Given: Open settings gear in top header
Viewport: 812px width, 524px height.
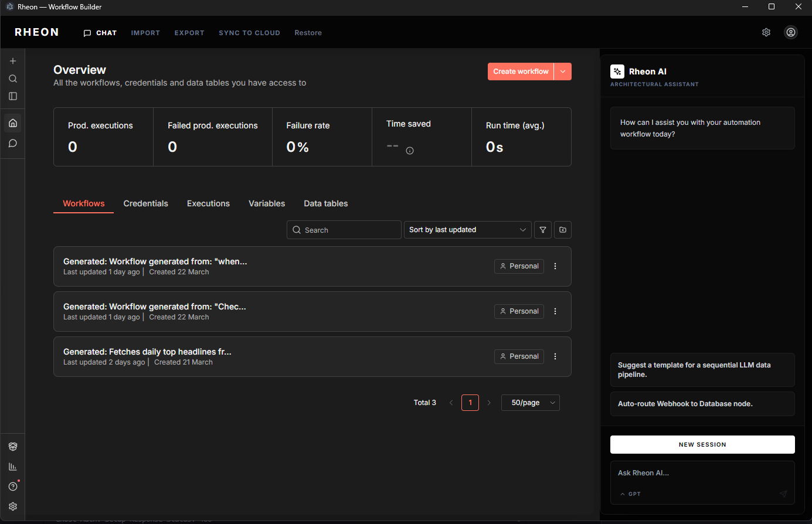Looking at the screenshot, I should [766, 32].
